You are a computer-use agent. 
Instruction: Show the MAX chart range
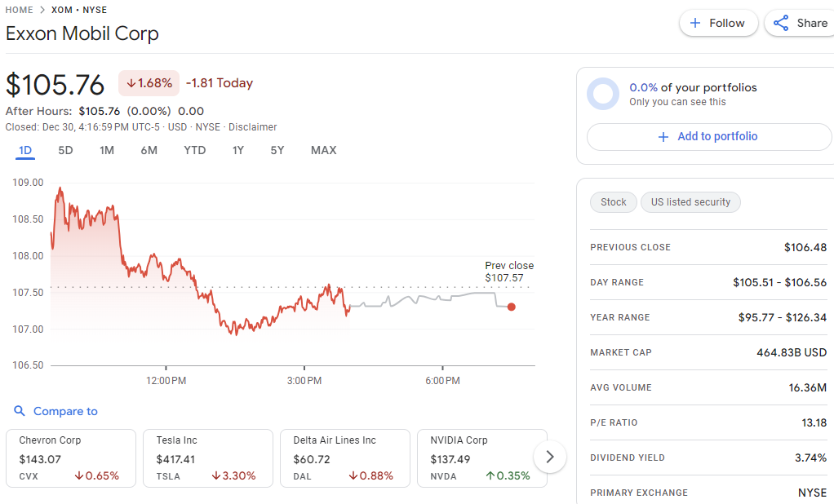(323, 150)
